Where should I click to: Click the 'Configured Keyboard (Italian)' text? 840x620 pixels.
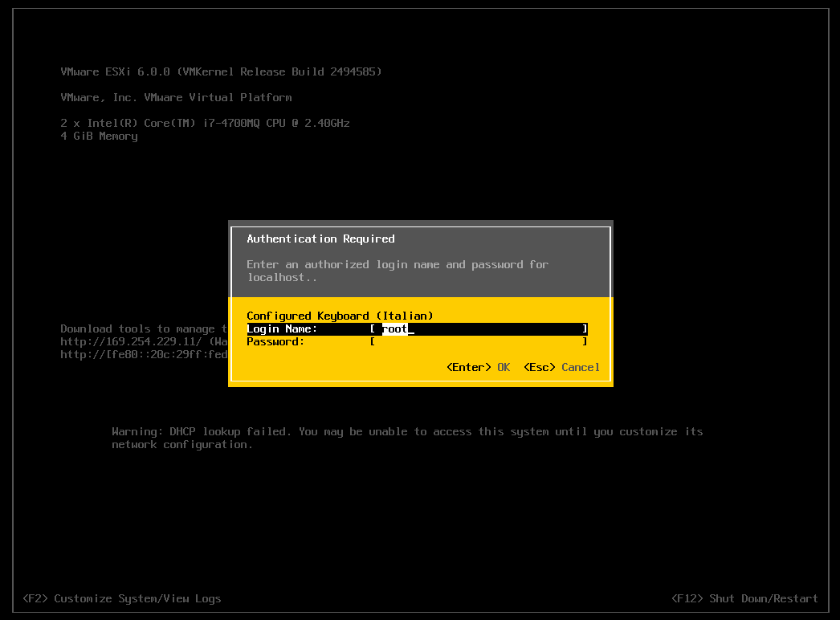tap(340, 316)
